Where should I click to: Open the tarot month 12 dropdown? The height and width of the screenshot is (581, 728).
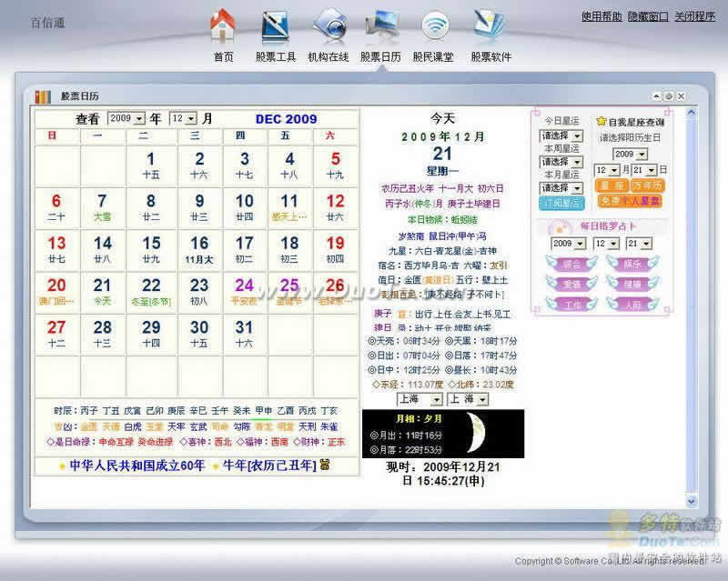click(x=606, y=243)
